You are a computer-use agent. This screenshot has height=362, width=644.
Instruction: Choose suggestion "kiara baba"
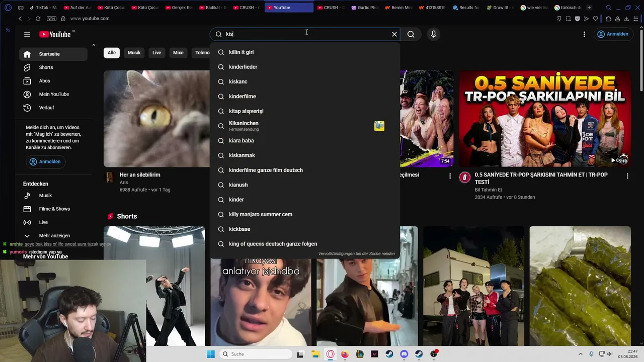click(305, 141)
